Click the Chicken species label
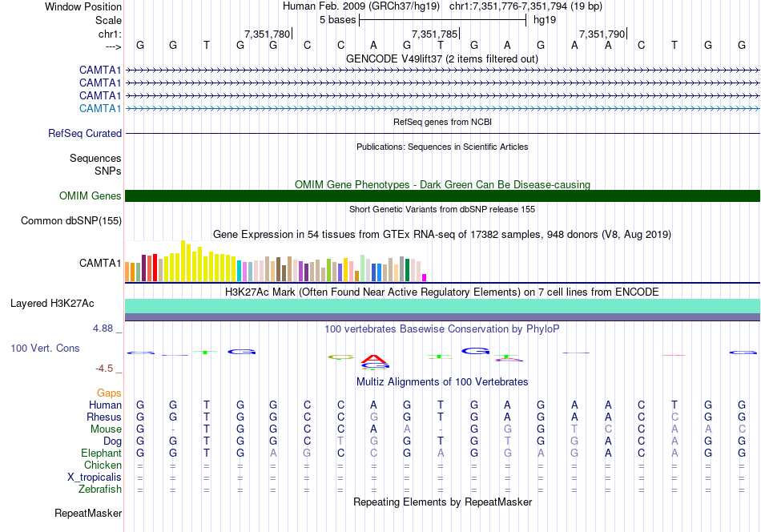The width and height of the screenshot is (761, 532). coord(103,465)
